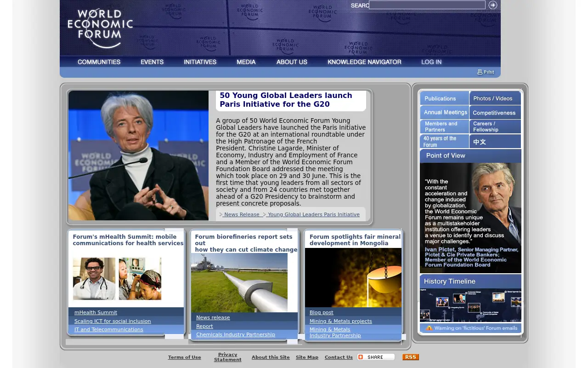Switch to the Chinese language version
Screen dimensions: 588x368
495,141
